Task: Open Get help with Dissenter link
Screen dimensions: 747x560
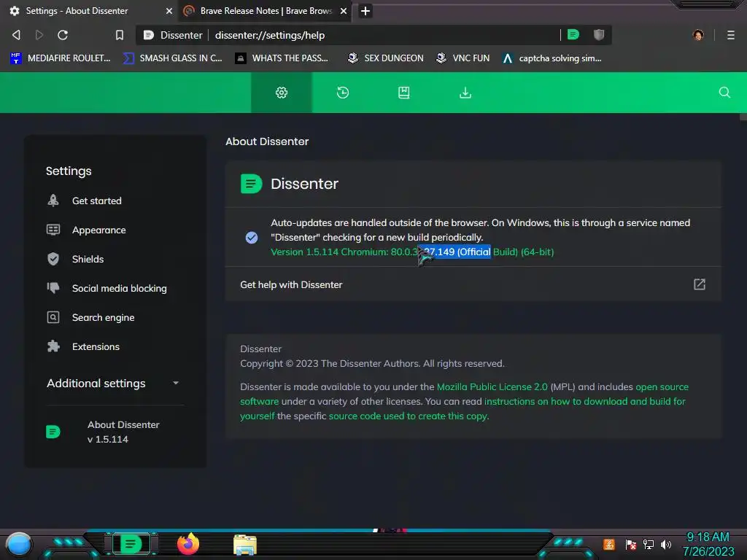Action: (x=473, y=284)
